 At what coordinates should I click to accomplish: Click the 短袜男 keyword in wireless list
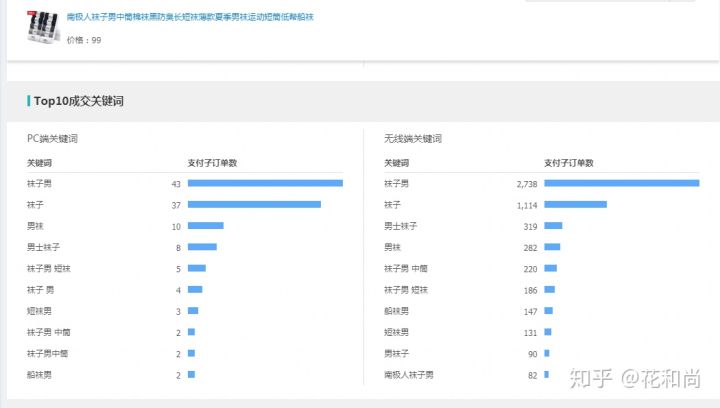click(x=397, y=332)
